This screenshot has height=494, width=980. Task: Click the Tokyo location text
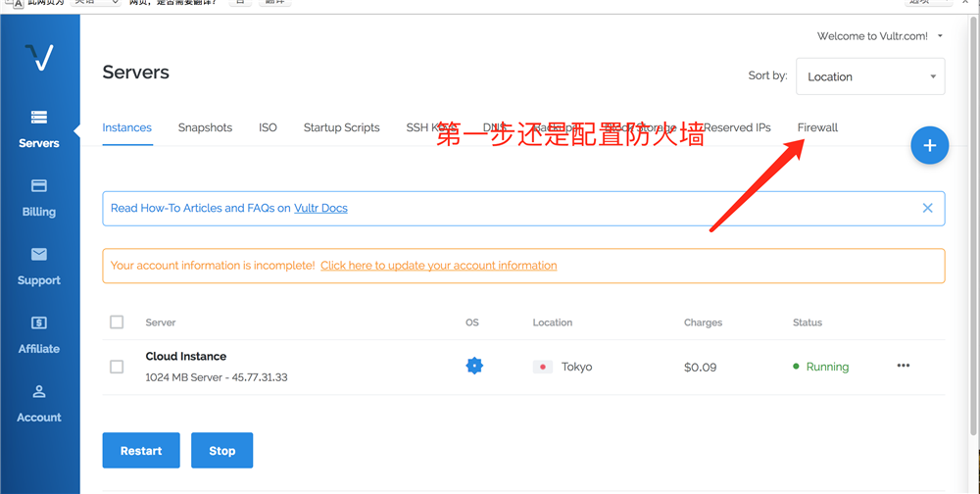(x=577, y=367)
